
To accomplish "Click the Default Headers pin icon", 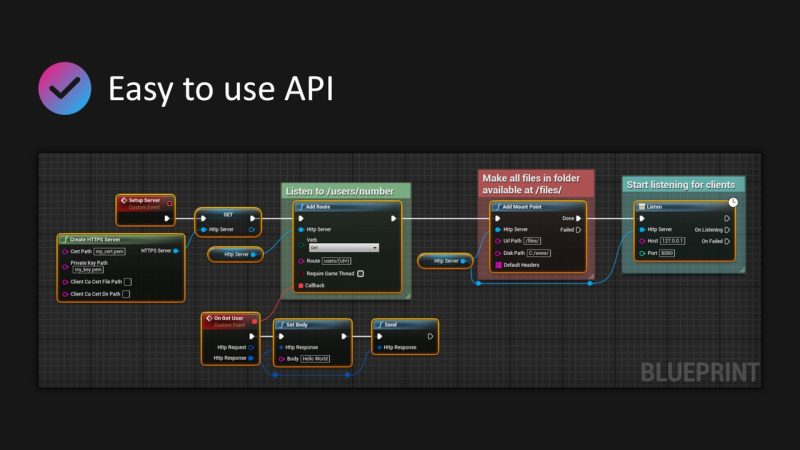I will 498,265.
